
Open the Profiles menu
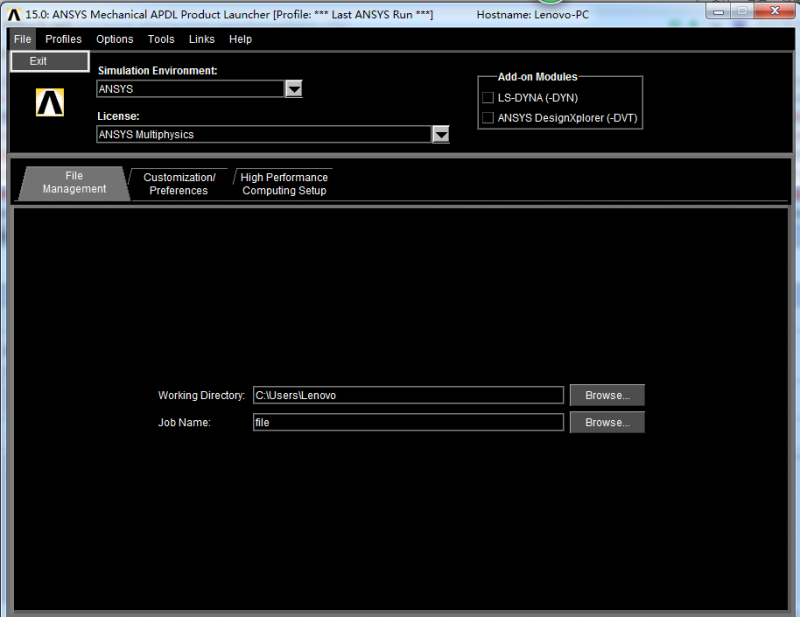point(63,39)
